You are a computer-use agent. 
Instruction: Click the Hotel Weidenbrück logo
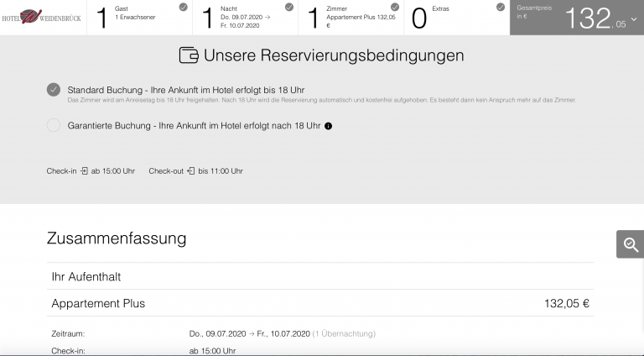pyautogui.click(x=41, y=17)
